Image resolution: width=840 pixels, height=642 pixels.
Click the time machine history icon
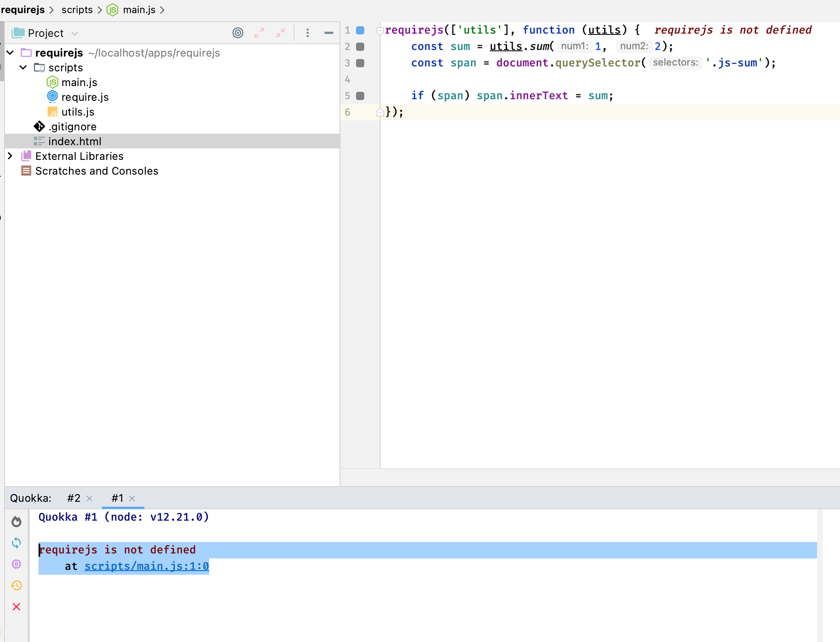16,585
